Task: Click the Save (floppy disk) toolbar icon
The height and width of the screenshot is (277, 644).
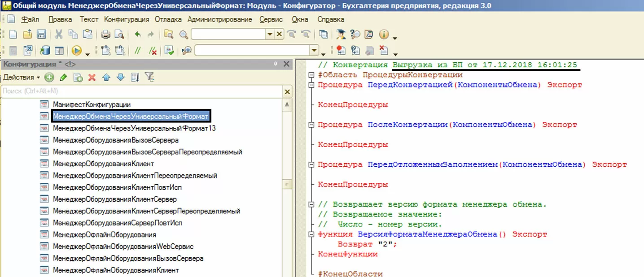Action: (41, 35)
